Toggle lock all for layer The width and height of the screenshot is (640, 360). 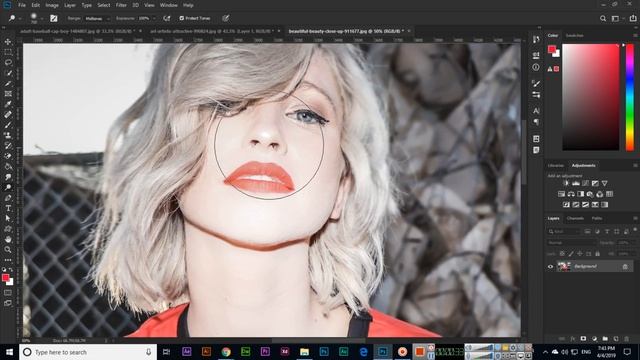tap(598, 253)
